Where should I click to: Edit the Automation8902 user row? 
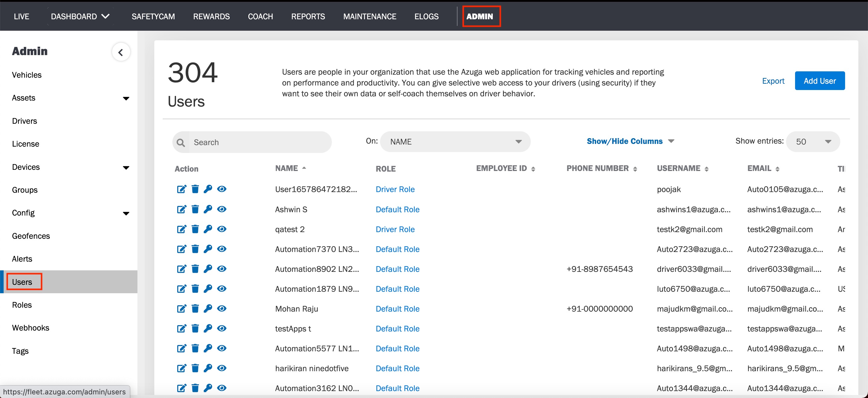[182, 269]
